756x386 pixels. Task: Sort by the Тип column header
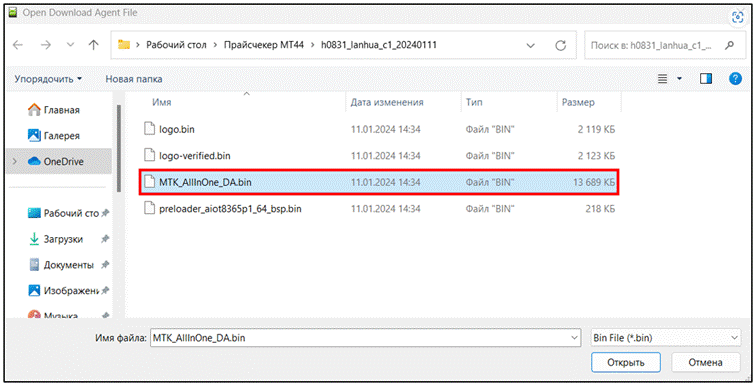(x=474, y=102)
